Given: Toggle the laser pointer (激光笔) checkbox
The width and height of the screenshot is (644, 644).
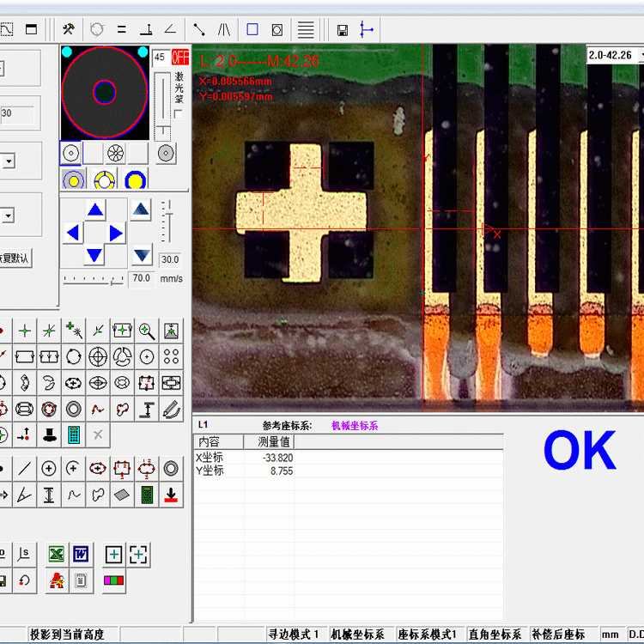Looking at the screenshot, I should (178, 113).
